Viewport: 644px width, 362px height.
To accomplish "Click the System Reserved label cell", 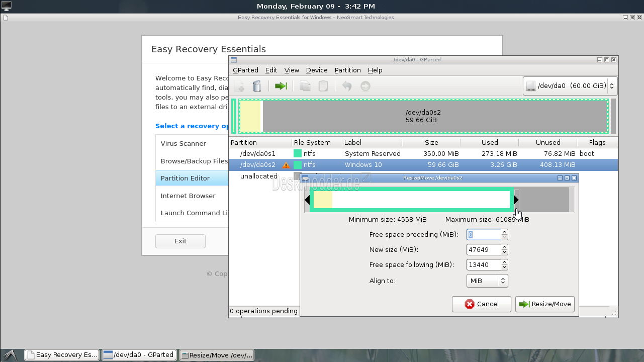I will click(x=373, y=153).
